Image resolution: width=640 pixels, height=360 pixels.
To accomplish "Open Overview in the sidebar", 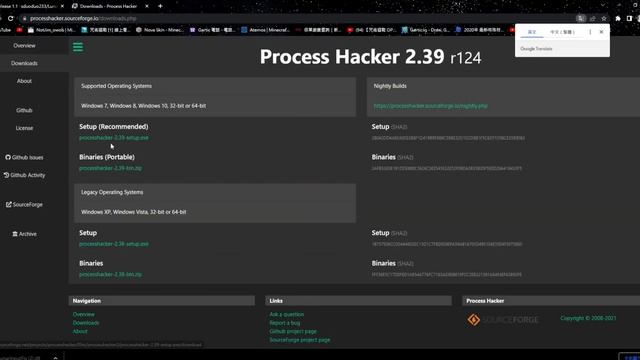I will [24, 46].
